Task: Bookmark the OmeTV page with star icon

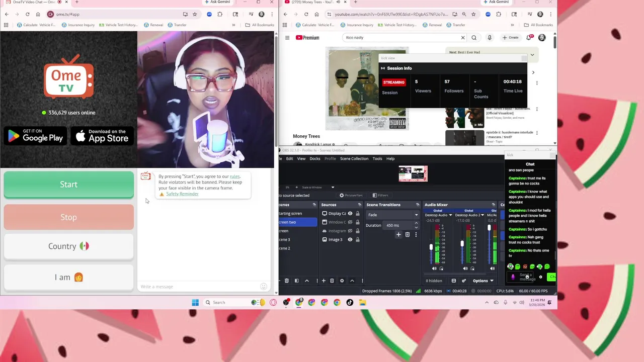Action: tap(195, 14)
